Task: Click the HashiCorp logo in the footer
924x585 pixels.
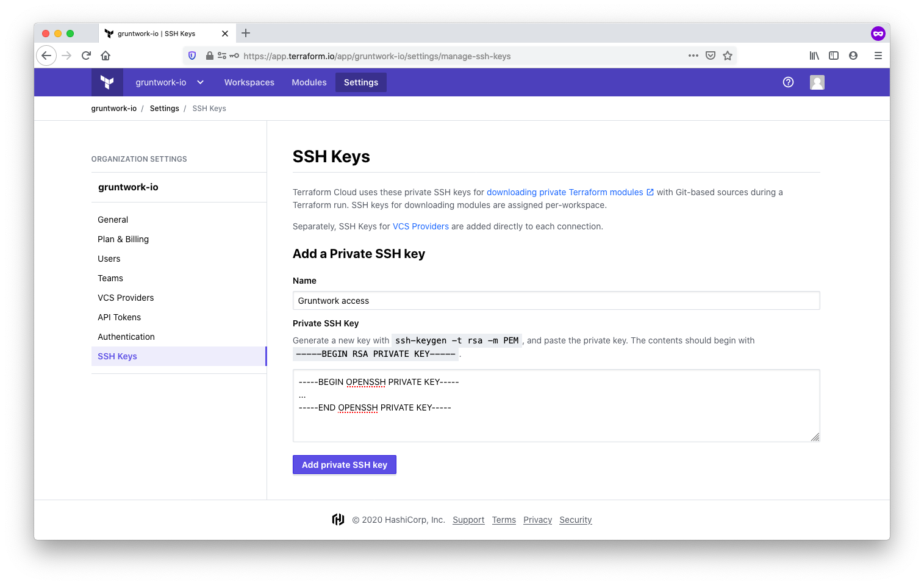Action: [x=339, y=519]
